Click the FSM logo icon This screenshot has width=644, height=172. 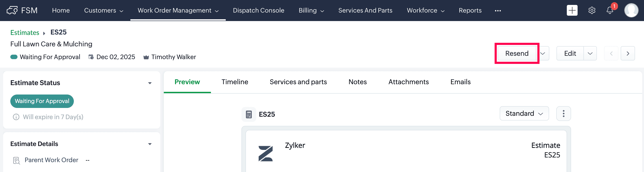(x=12, y=11)
